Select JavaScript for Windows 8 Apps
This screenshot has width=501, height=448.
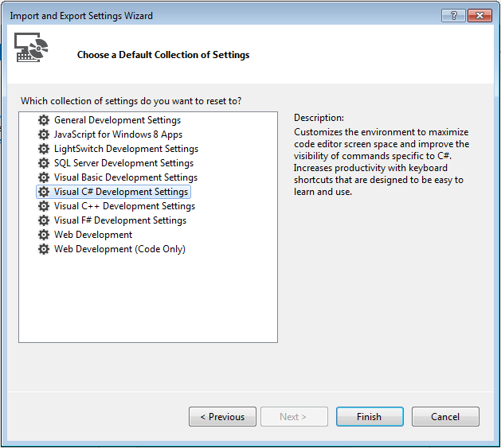pyautogui.click(x=118, y=134)
